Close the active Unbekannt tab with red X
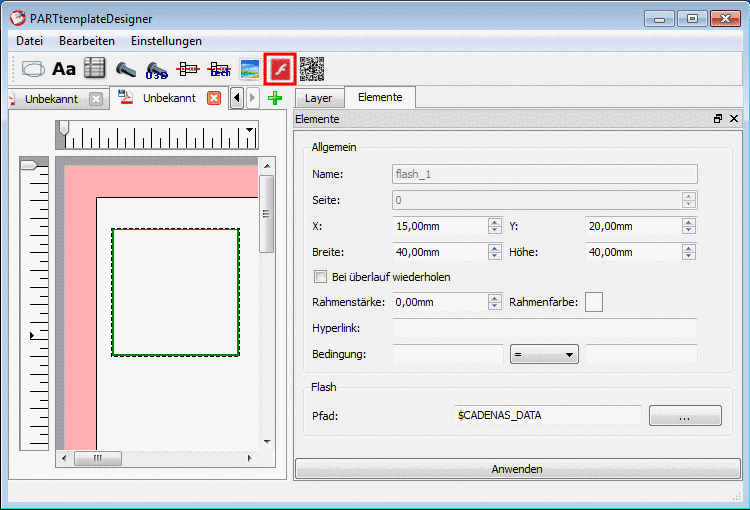 point(214,98)
